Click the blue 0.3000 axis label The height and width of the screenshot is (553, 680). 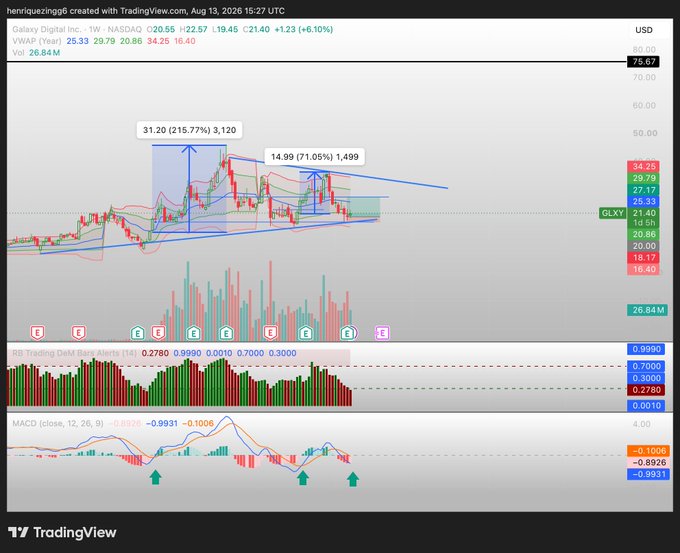[x=646, y=378]
